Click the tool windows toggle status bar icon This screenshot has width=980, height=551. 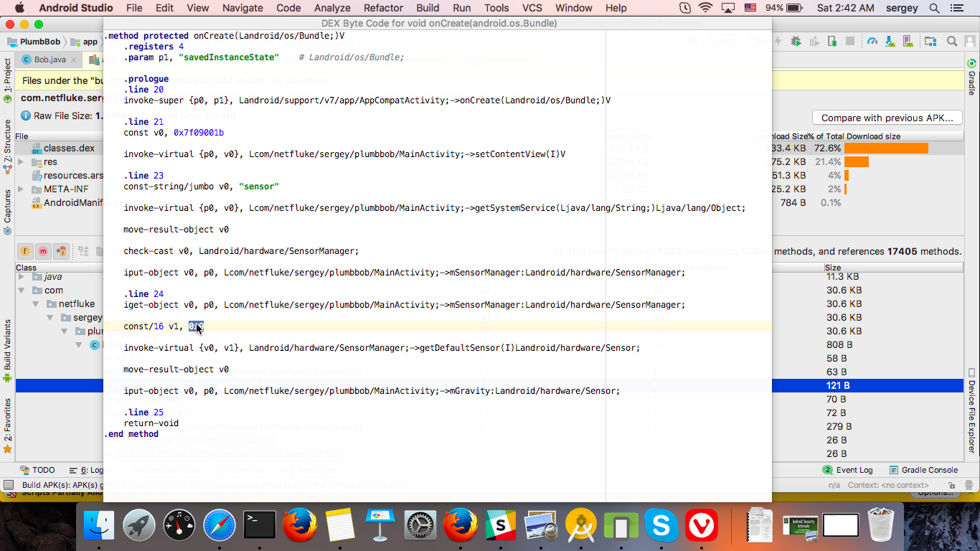coord(8,485)
